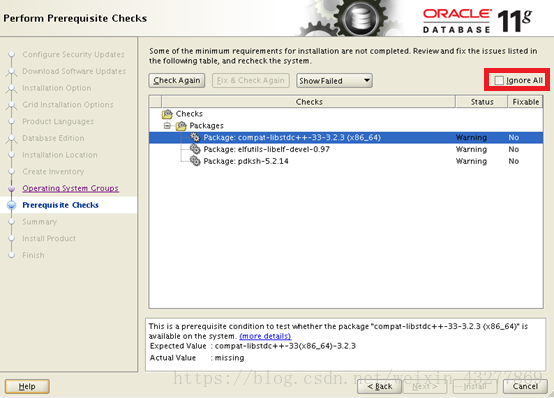Select the Download Software Updates step

(74, 71)
